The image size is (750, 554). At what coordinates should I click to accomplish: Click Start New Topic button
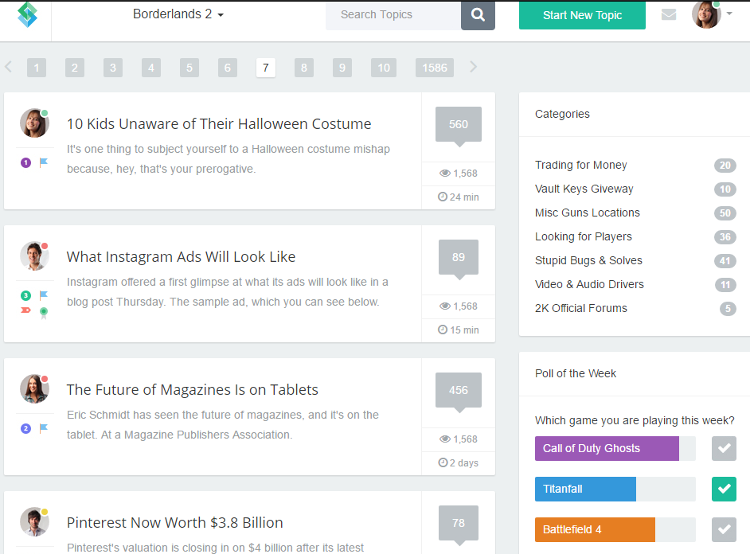click(x=582, y=15)
